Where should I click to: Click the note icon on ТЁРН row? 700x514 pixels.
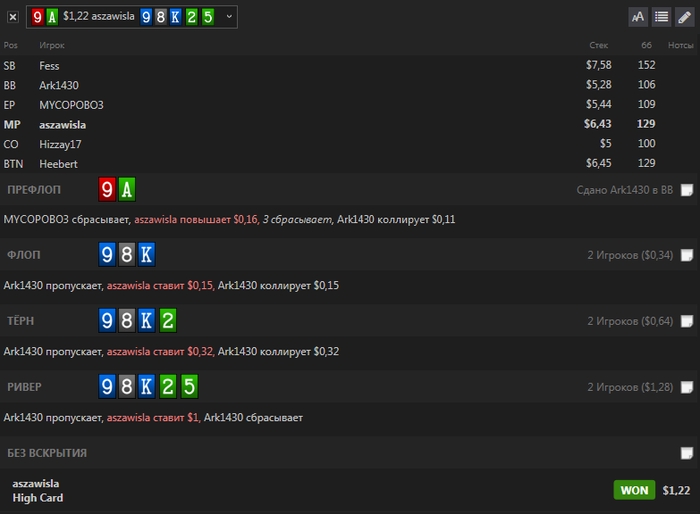(x=686, y=322)
